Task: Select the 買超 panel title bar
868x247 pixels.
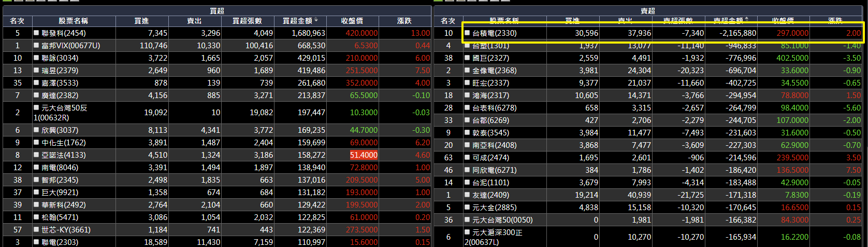Action: point(216,10)
